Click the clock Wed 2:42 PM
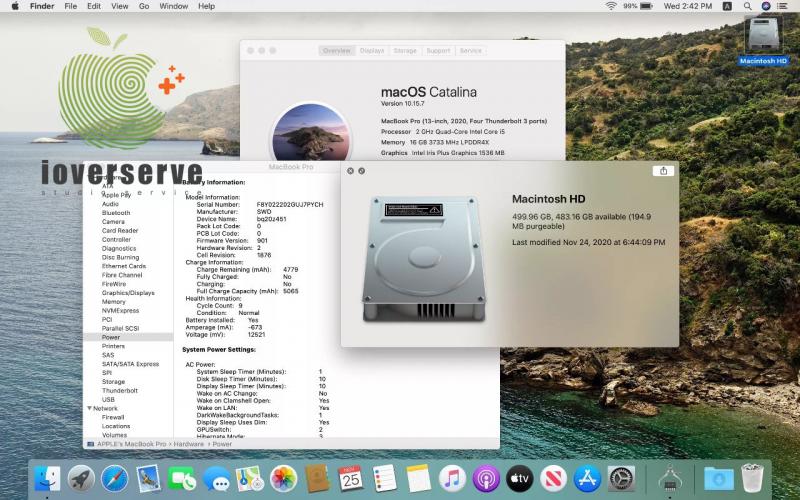The height and width of the screenshot is (500, 800). point(688,6)
